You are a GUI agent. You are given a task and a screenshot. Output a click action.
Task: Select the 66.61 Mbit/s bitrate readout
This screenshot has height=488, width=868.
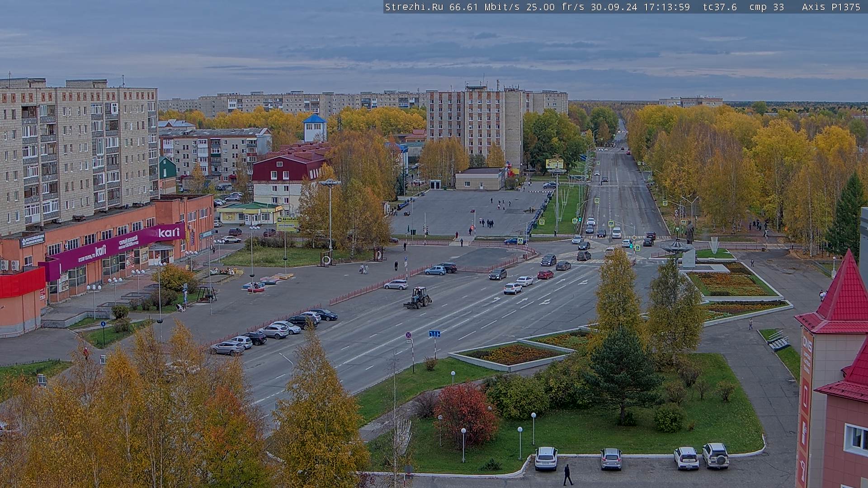click(x=484, y=7)
